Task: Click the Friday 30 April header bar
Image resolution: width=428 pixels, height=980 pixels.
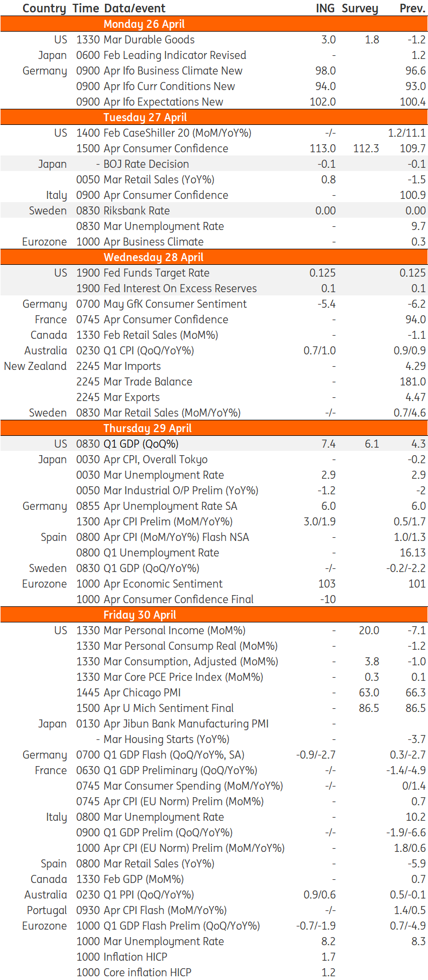Action: coord(214,615)
